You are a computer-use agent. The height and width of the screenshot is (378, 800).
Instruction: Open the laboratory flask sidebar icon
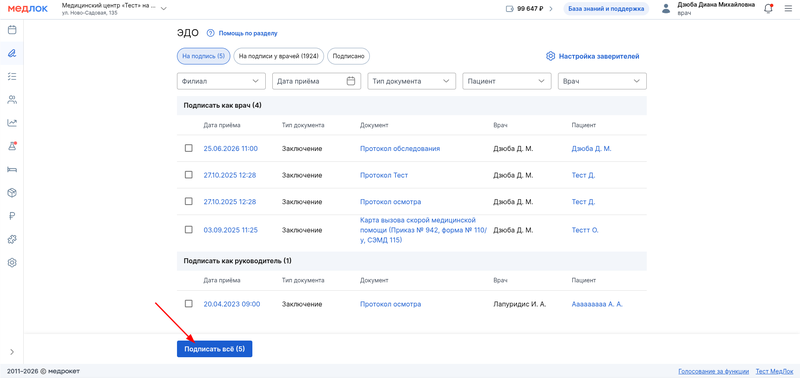click(12, 146)
